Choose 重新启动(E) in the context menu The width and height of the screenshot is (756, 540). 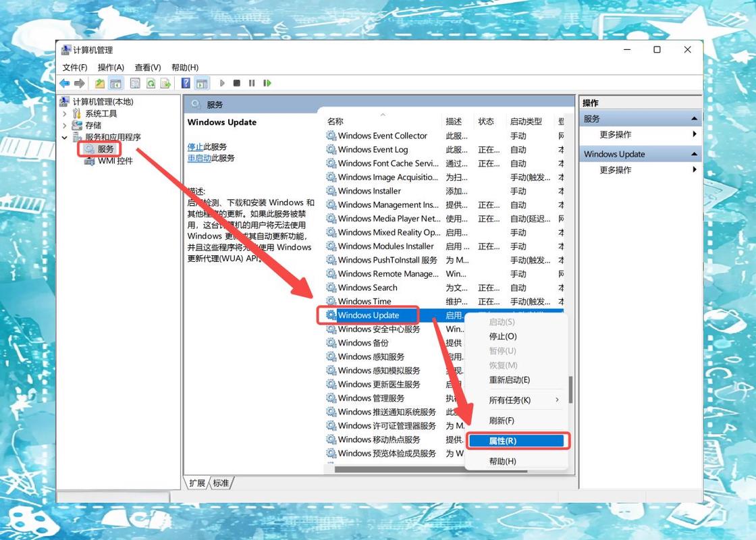[516, 380]
